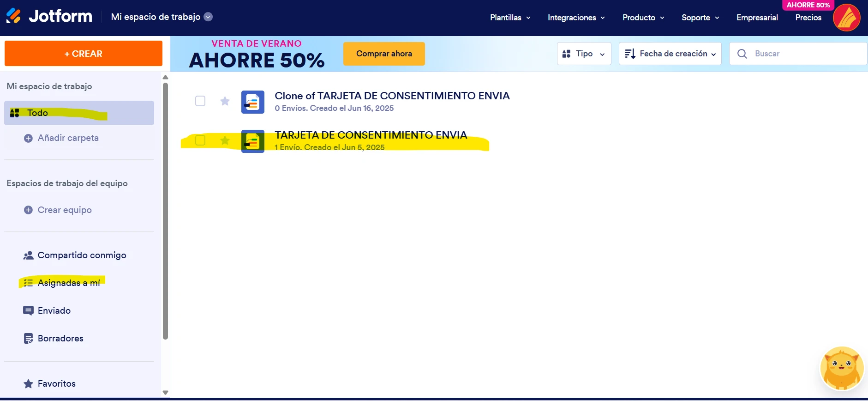This screenshot has height=401, width=868.
Task: Select the Clone of TARJETA form checkbox
Action: click(x=200, y=101)
